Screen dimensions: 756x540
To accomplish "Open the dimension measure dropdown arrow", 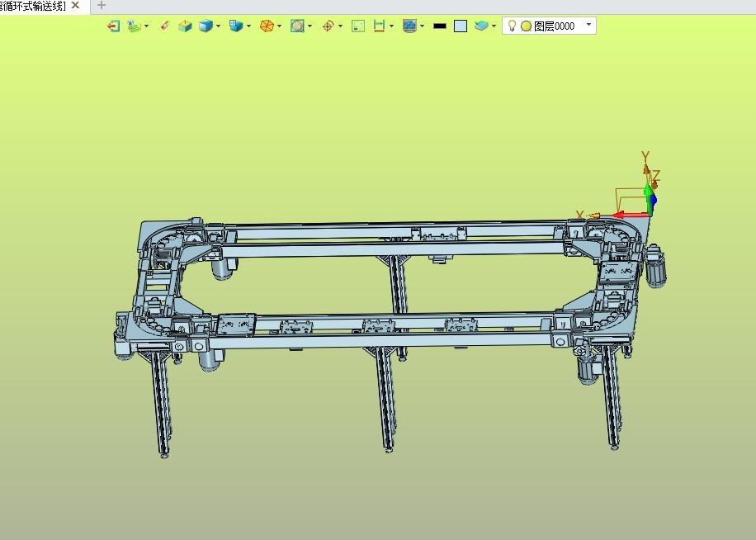I will coord(391,26).
